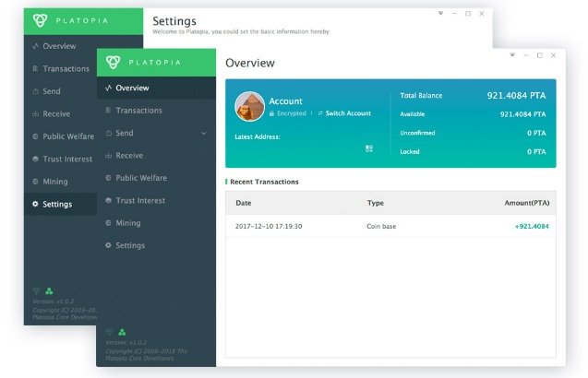This screenshot has width=588, height=378.
Task: Select Send in the back Settings window
Action: click(60, 91)
